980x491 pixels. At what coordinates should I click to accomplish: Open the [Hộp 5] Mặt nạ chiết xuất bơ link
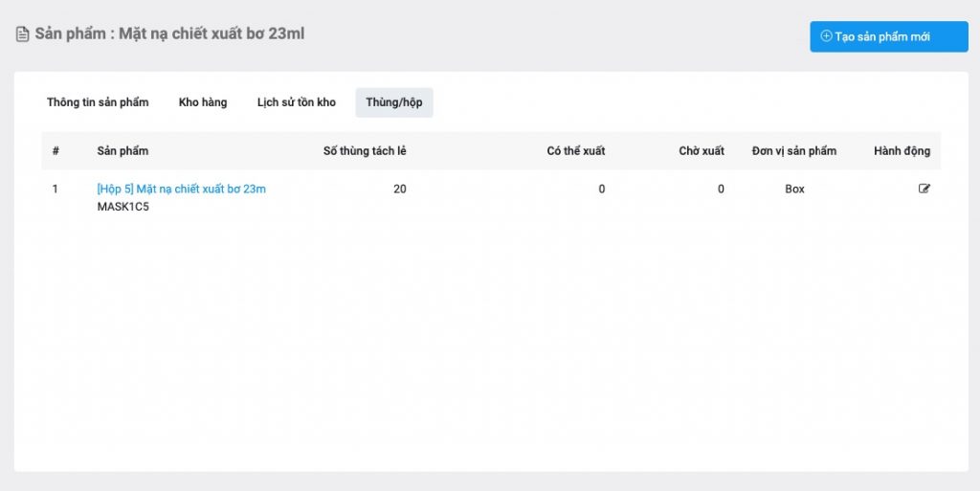tap(181, 189)
